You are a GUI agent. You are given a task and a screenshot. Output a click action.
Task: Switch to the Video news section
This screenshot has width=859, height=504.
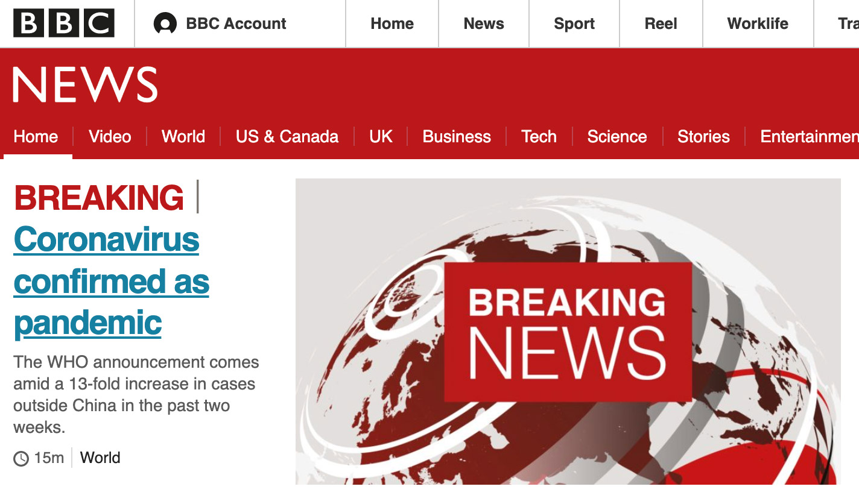(x=110, y=136)
